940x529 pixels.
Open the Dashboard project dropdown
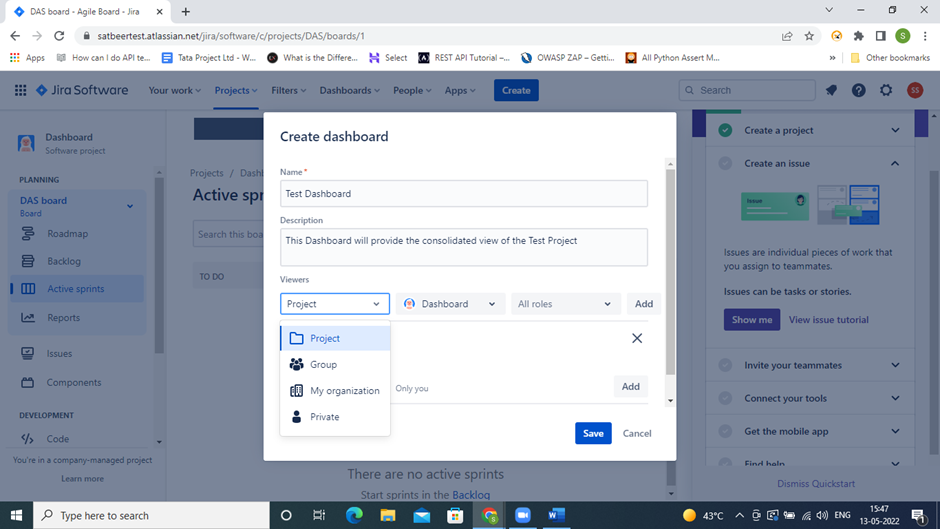pyautogui.click(x=450, y=304)
